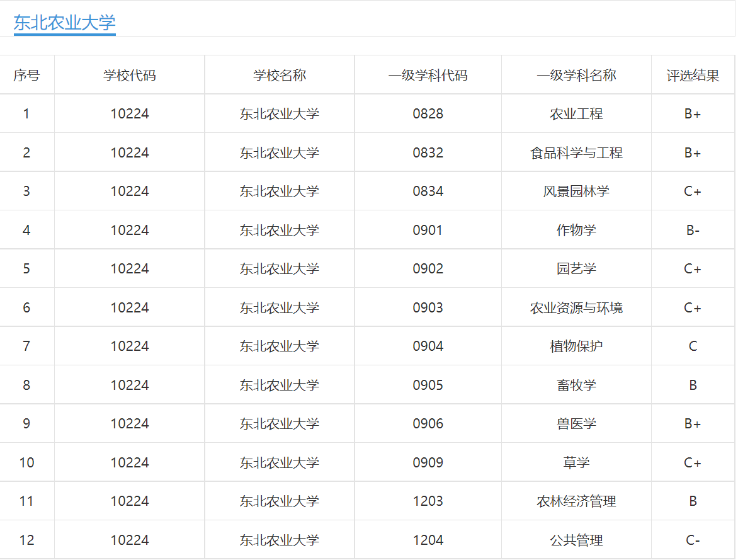Click school code 10224 in 农业工程 row

click(130, 114)
